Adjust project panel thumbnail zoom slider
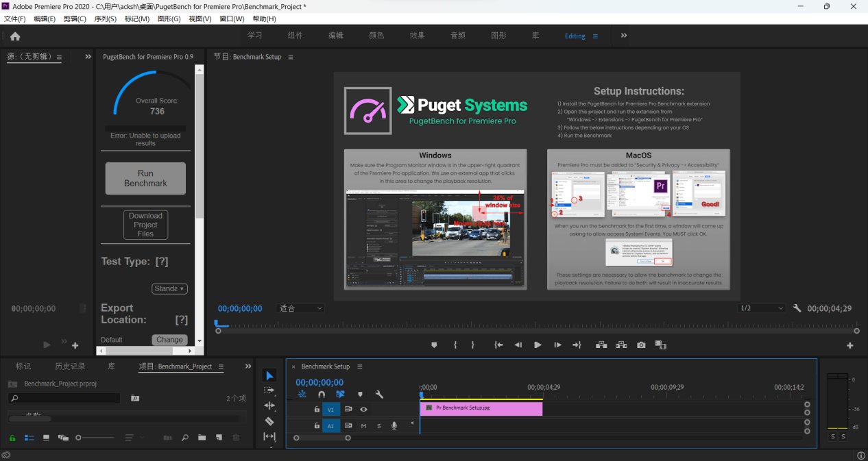Screen dimensions: 868x461 pyautogui.click(x=95, y=437)
